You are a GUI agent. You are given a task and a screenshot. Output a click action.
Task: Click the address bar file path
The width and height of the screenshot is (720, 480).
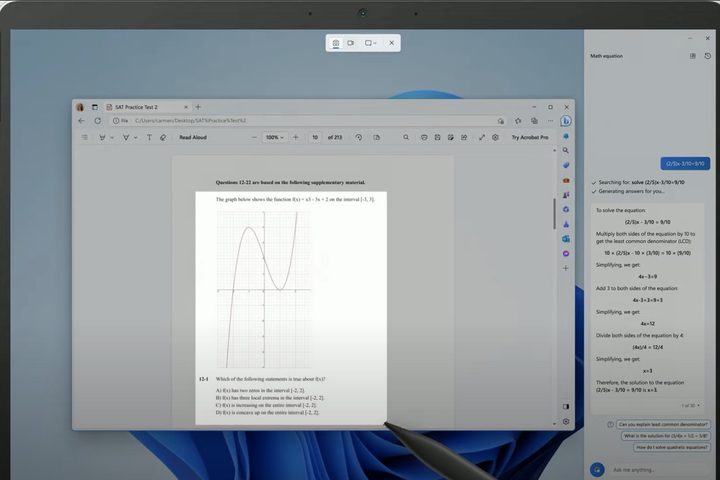tap(191, 121)
